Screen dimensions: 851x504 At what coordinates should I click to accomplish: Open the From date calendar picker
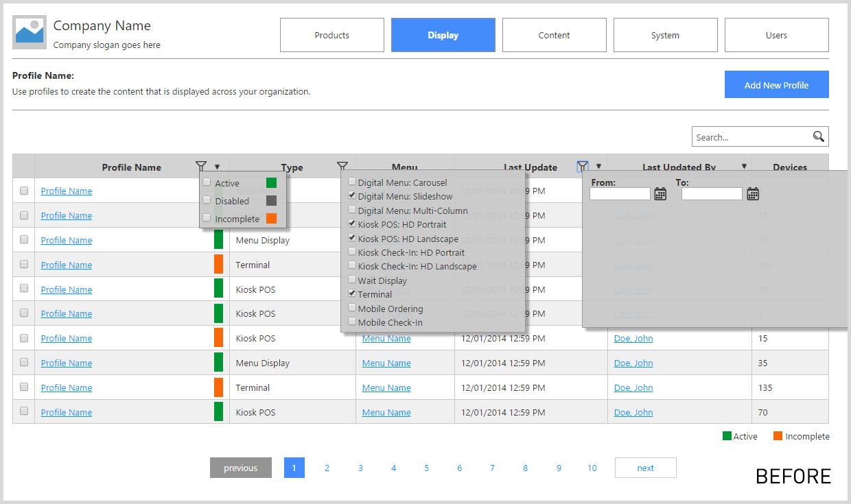click(660, 194)
